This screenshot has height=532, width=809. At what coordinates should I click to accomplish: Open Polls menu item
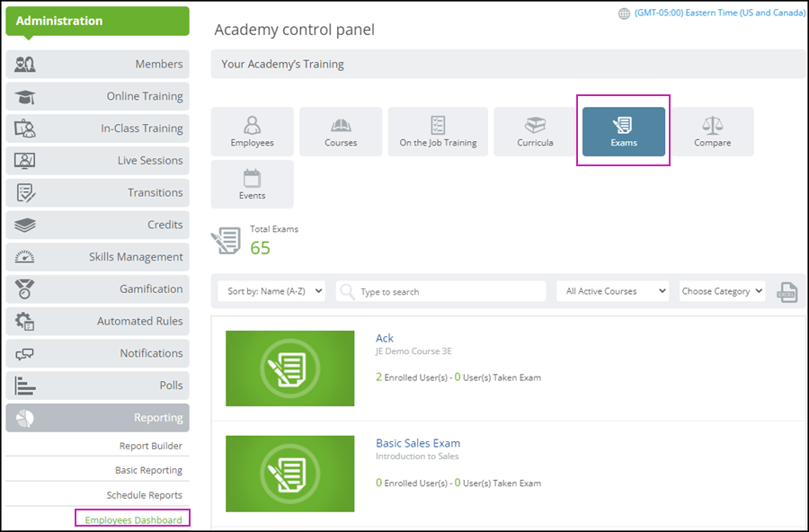(x=97, y=386)
